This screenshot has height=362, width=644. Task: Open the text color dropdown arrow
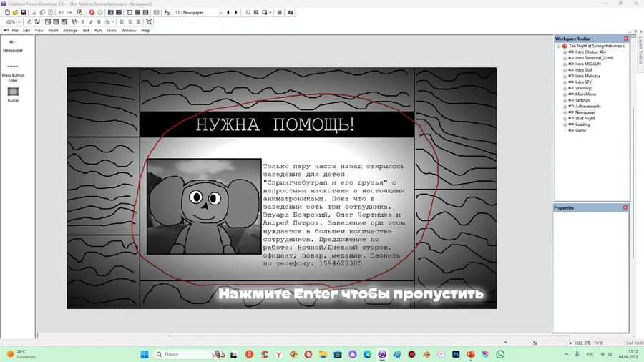(x=112, y=22)
